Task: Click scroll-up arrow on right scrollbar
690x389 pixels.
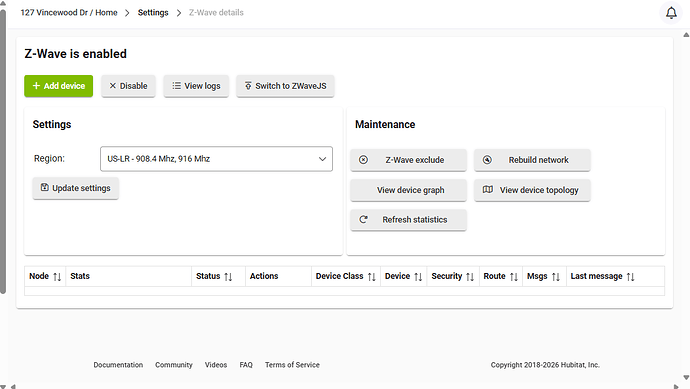Action: click(x=686, y=34)
